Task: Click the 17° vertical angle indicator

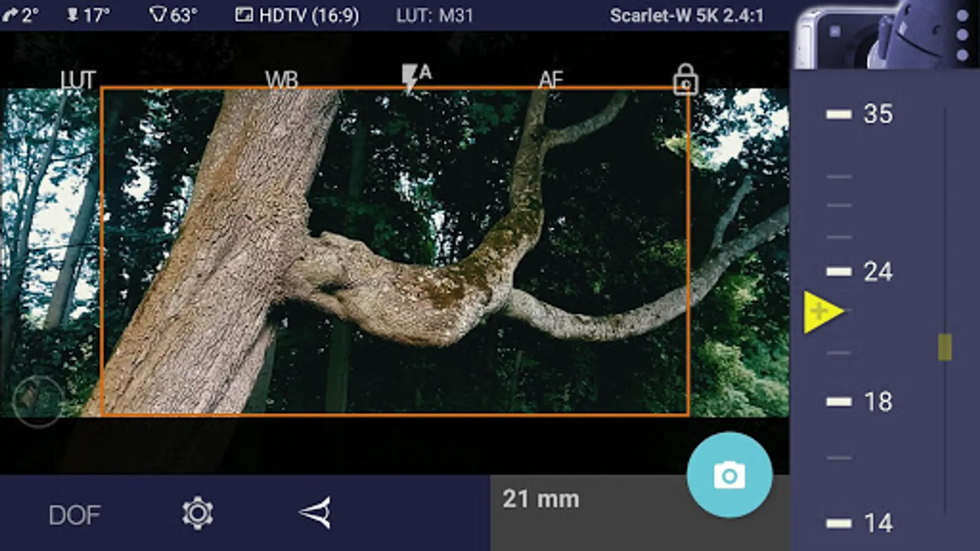Action: coord(88,15)
